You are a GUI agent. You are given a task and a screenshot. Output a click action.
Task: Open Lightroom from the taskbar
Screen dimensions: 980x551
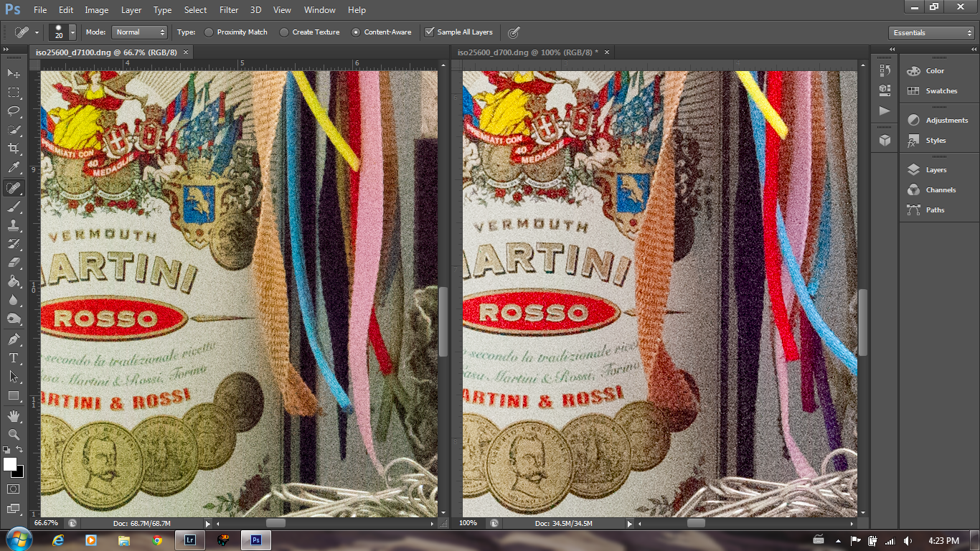[x=190, y=540]
